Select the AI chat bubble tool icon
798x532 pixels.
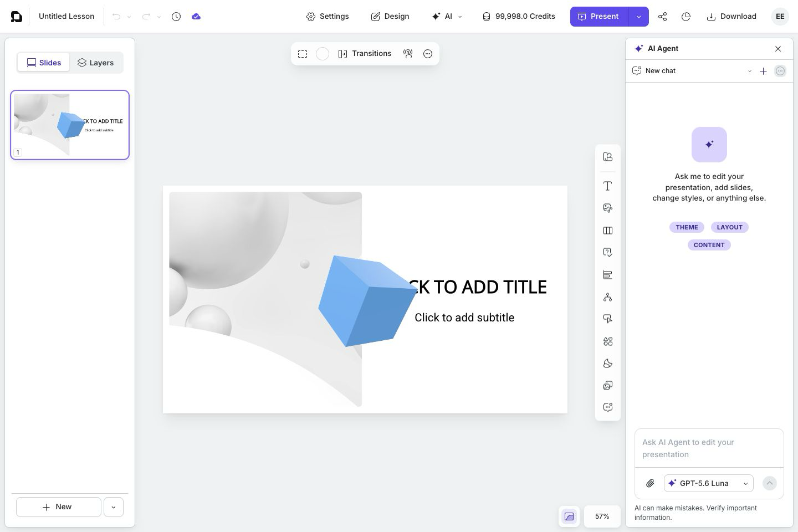[x=608, y=408]
